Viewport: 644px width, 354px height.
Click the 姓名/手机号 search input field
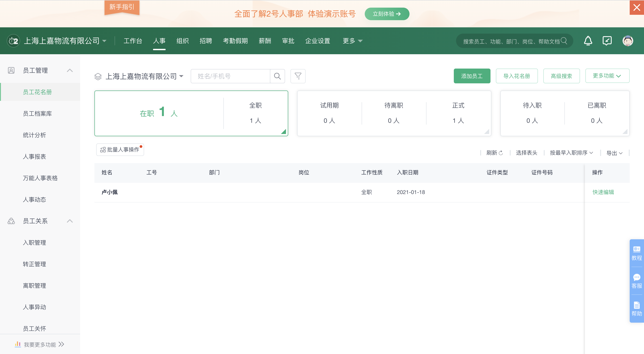point(230,76)
